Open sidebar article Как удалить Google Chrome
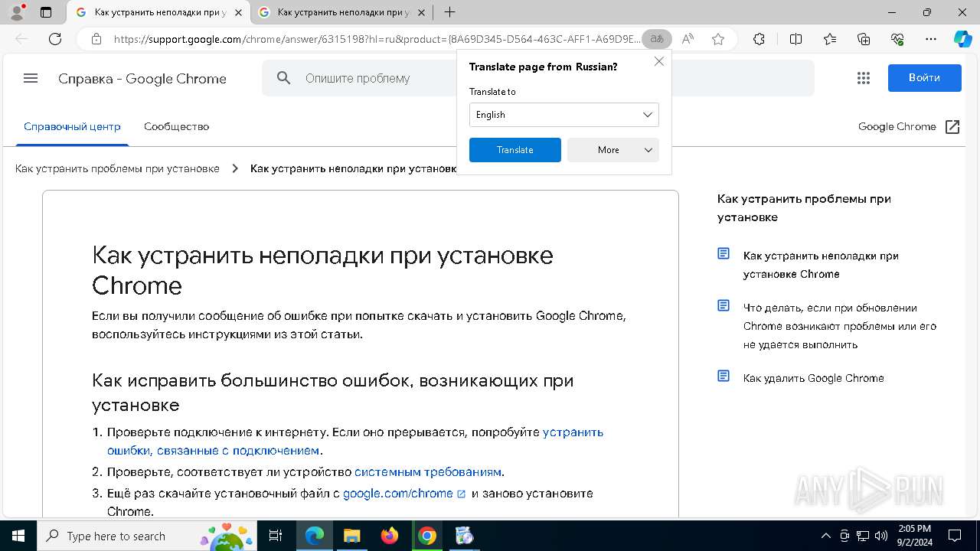The width and height of the screenshot is (980, 551). pyautogui.click(x=813, y=378)
